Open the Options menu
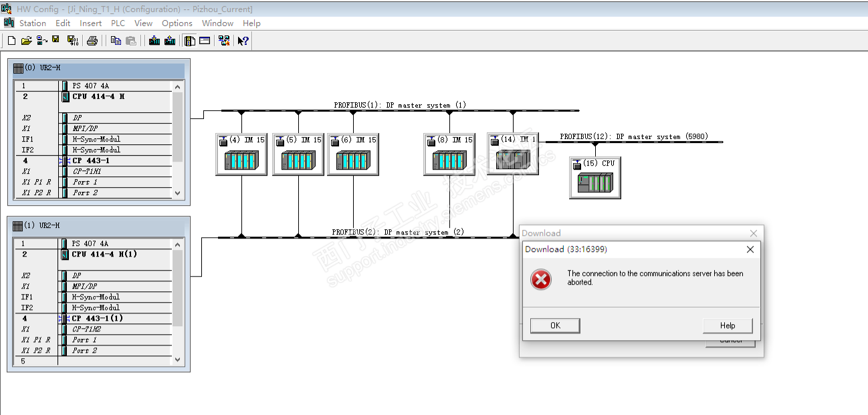This screenshot has height=415, width=868. [177, 23]
